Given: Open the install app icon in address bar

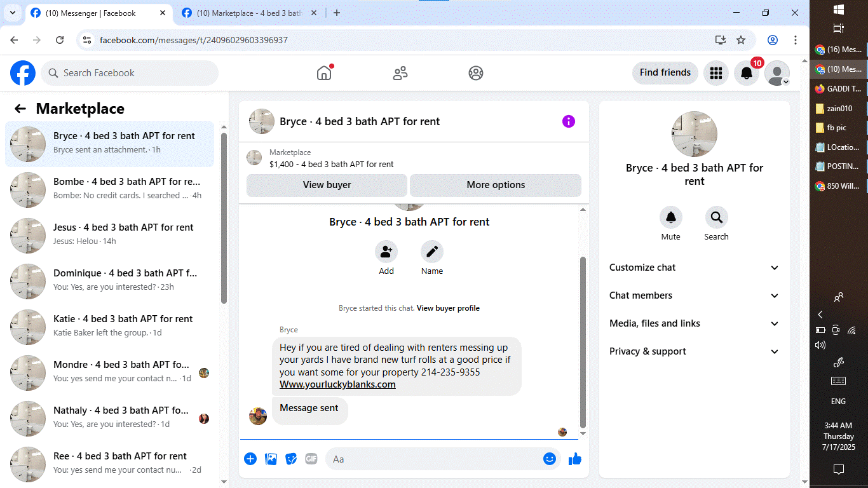Looking at the screenshot, I should [x=721, y=40].
